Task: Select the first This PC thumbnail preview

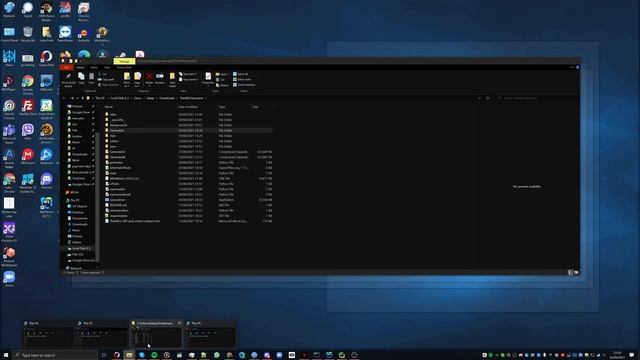Action: click(48, 334)
